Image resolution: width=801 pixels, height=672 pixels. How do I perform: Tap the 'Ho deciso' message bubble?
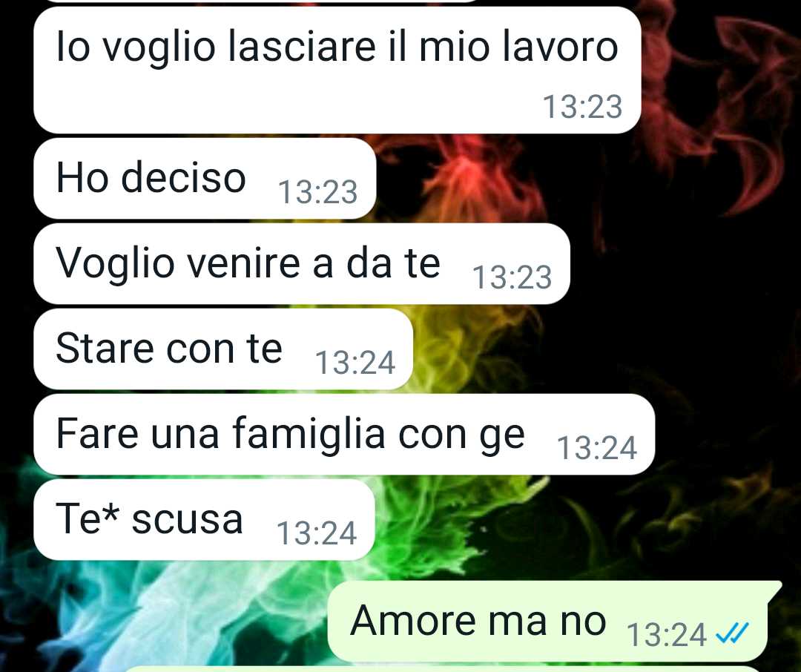205,178
